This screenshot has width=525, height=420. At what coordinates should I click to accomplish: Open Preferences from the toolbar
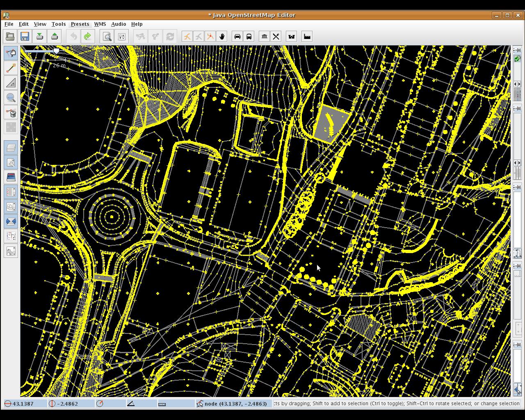[121, 37]
